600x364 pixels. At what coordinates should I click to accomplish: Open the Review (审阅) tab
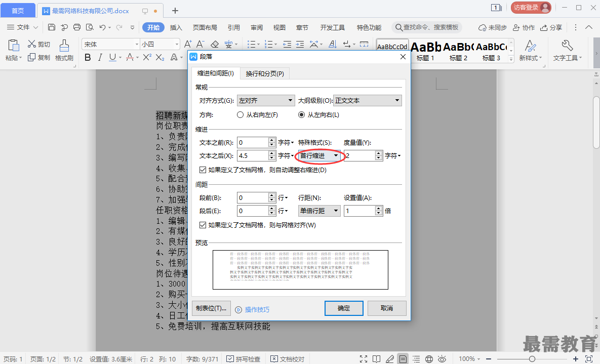click(x=257, y=27)
